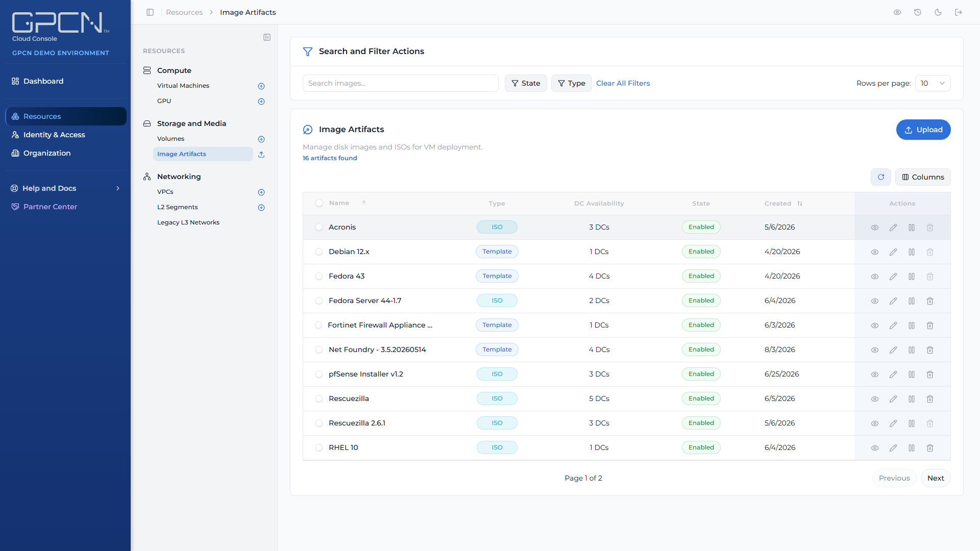View the Rescuezilla 2.6.1 artifact via eye icon
Viewport: 980px width, 551px height.
[x=875, y=423]
